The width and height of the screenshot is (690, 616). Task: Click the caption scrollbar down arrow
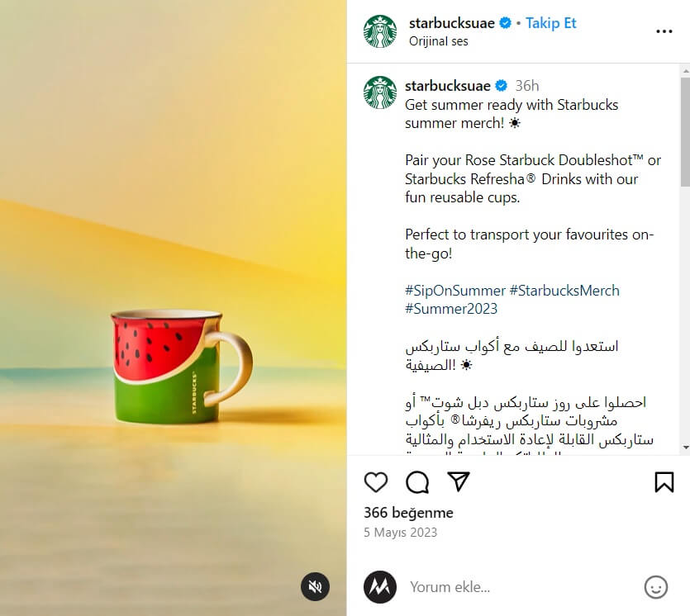(x=686, y=448)
